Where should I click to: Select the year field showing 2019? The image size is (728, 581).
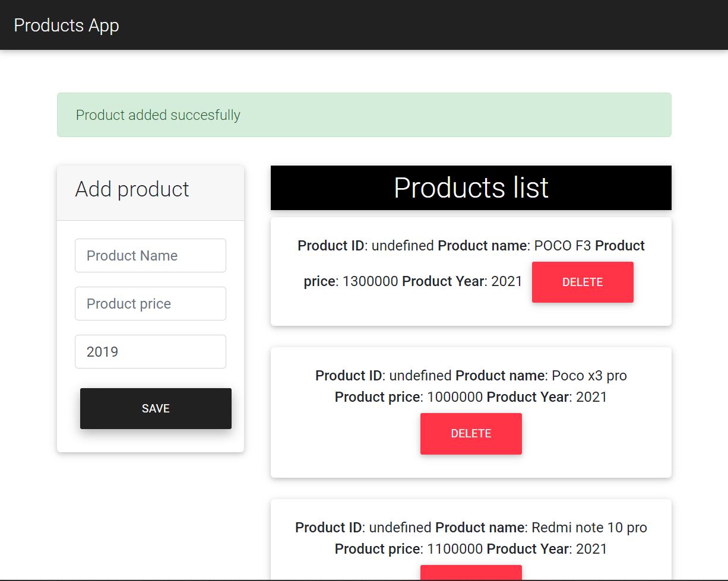(150, 352)
